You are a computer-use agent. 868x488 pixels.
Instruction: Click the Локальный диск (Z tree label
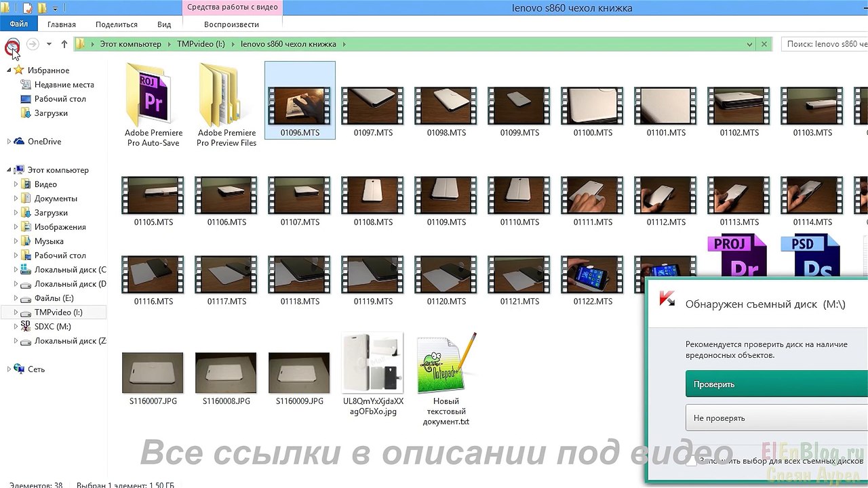[x=70, y=341]
